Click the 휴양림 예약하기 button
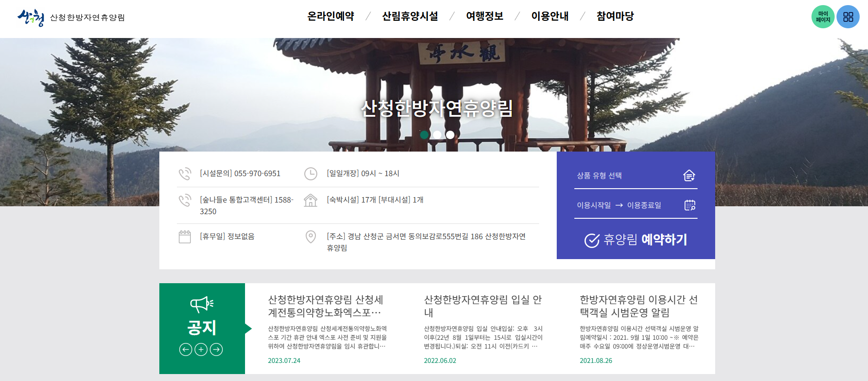 pyautogui.click(x=636, y=240)
